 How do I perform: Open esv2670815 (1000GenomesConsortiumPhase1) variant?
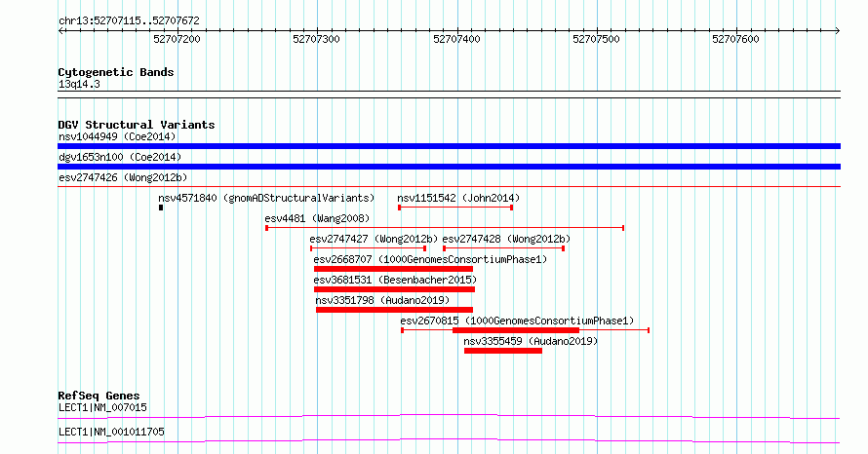[517, 321]
